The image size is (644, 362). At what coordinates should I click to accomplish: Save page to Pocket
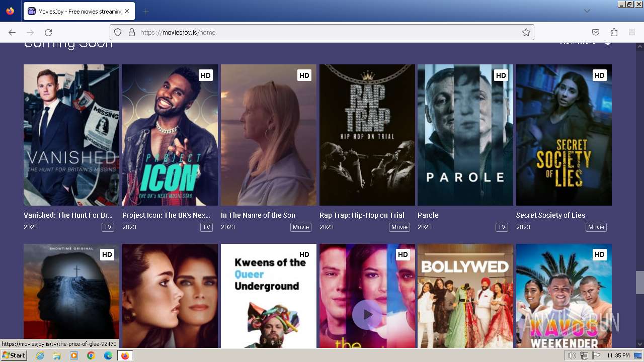click(596, 32)
